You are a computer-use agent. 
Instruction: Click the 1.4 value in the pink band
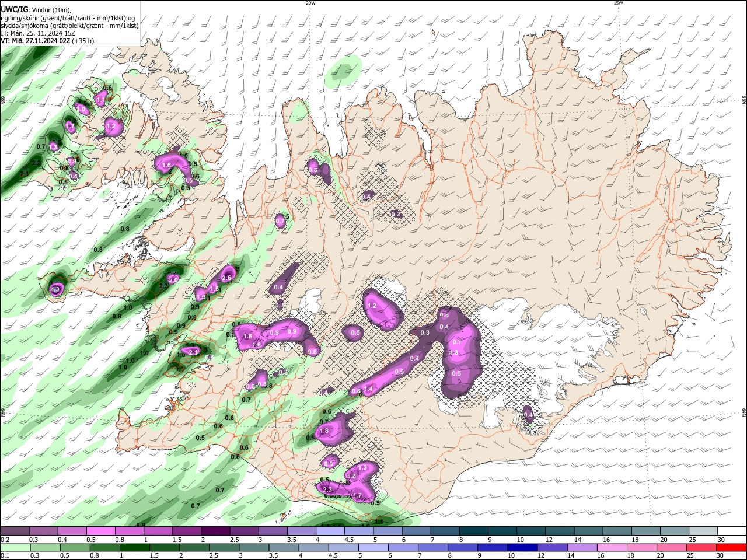(368, 389)
